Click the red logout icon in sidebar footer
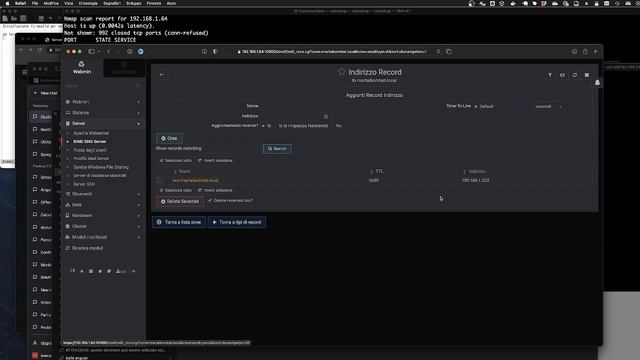This screenshot has height=360, width=640. pos(133,271)
